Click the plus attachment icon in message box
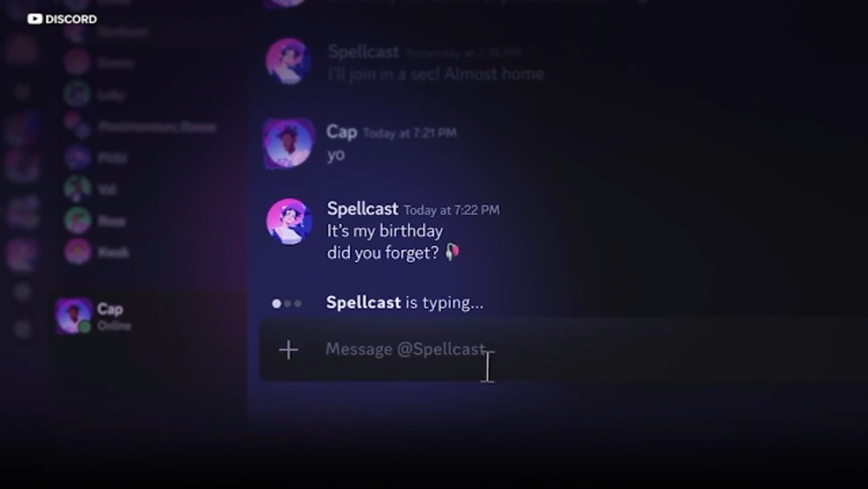Screen dimensions: 868x489 click(288, 350)
